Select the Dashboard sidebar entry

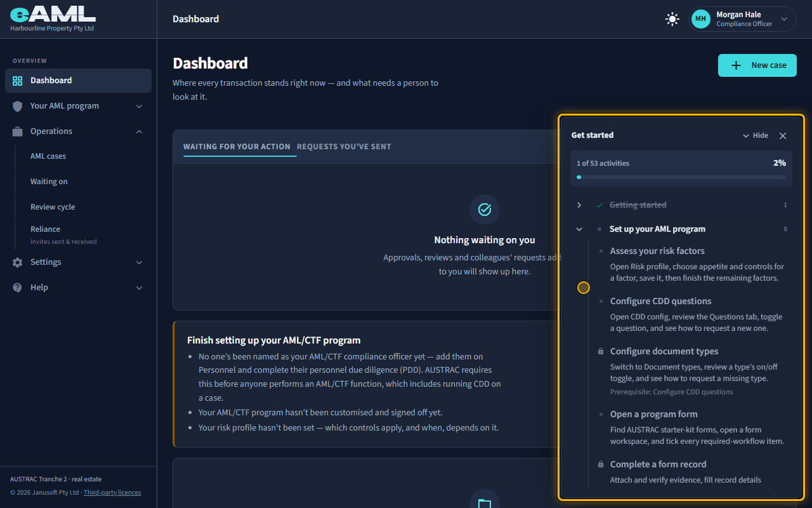(x=78, y=81)
